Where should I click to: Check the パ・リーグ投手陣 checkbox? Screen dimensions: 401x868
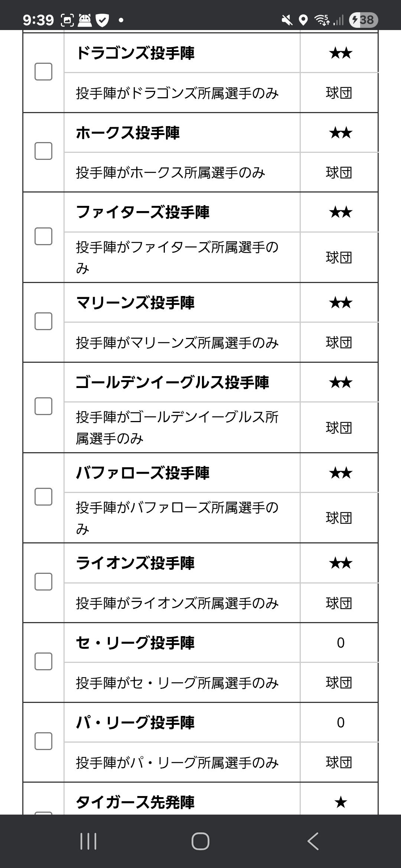pyautogui.click(x=43, y=741)
